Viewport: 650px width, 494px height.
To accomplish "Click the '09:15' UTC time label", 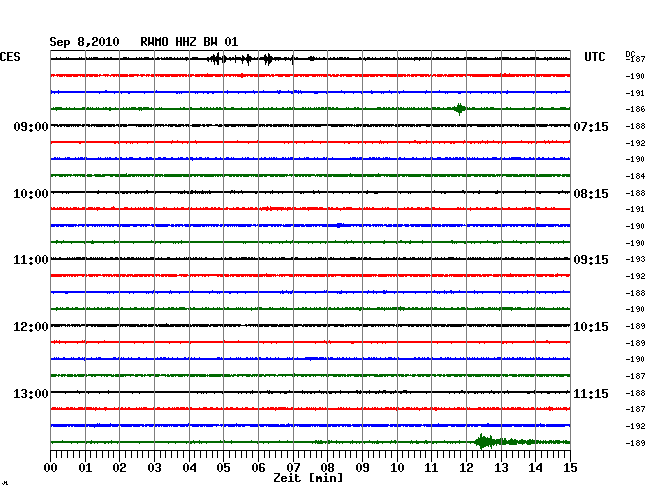I will [591, 260].
